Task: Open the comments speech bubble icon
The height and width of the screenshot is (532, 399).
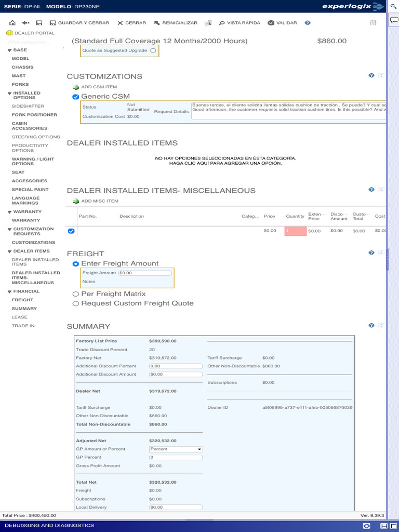Action: click(x=394, y=20)
